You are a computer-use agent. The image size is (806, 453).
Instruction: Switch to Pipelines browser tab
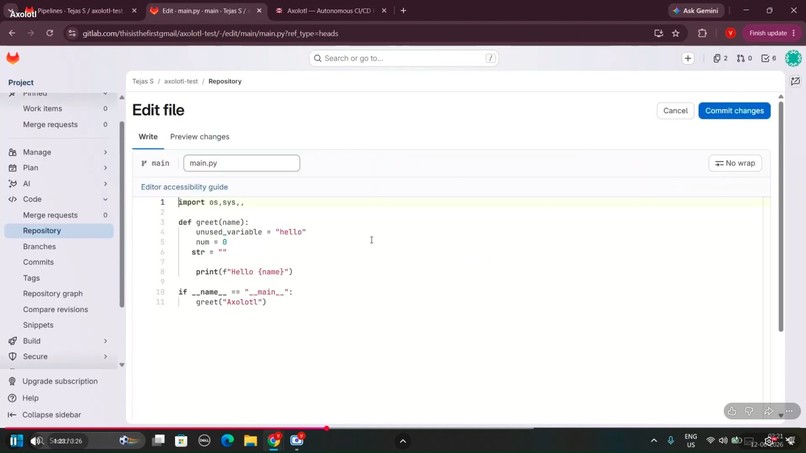pyautogui.click(x=80, y=10)
